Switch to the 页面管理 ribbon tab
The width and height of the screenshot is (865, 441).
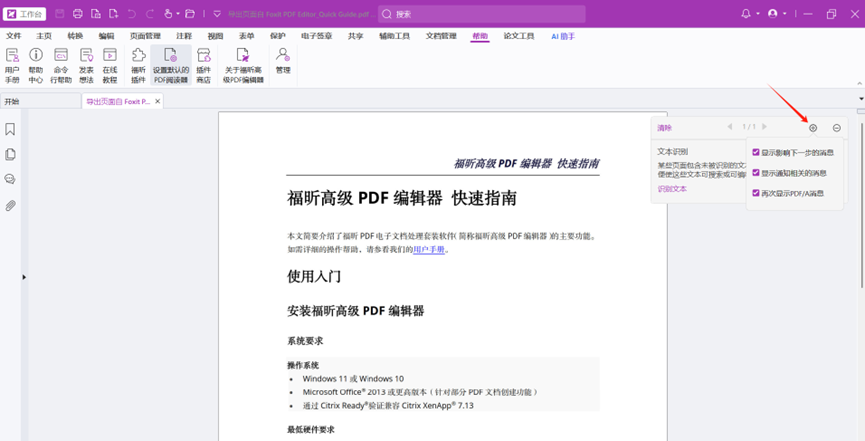tap(145, 36)
